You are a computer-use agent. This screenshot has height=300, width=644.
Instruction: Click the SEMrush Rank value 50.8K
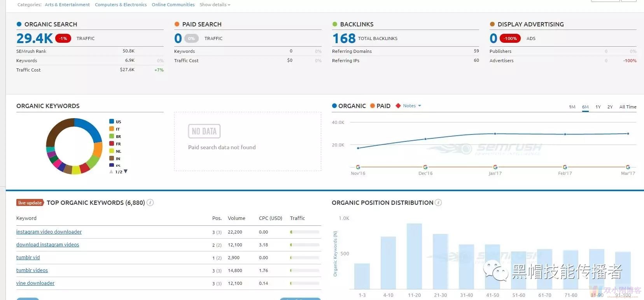pyautogui.click(x=128, y=51)
